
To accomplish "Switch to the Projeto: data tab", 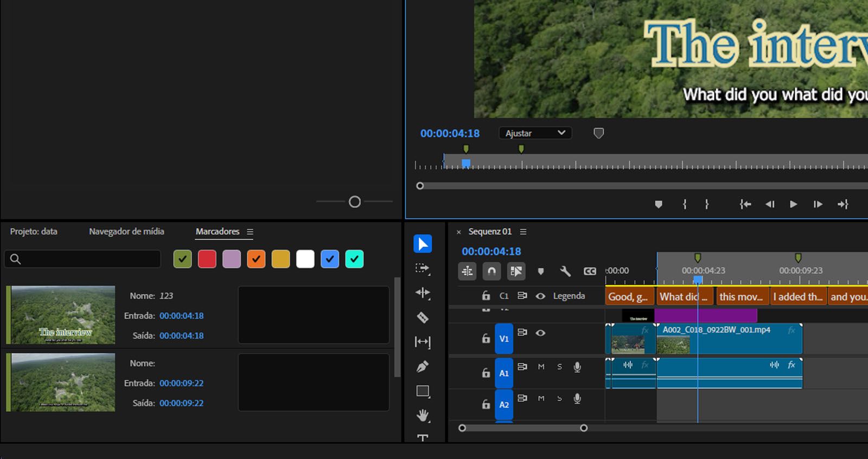I will [x=34, y=231].
